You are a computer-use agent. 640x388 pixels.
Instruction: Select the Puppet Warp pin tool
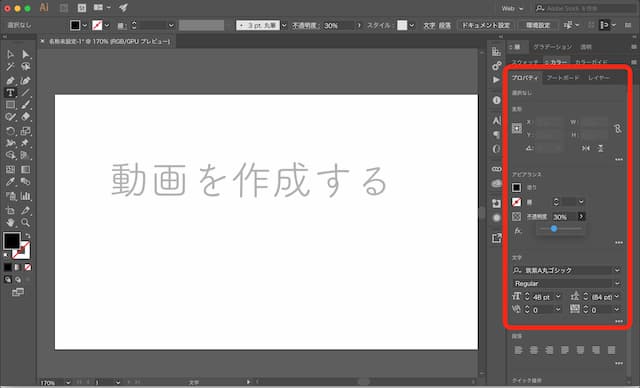pyautogui.click(x=26, y=143)
